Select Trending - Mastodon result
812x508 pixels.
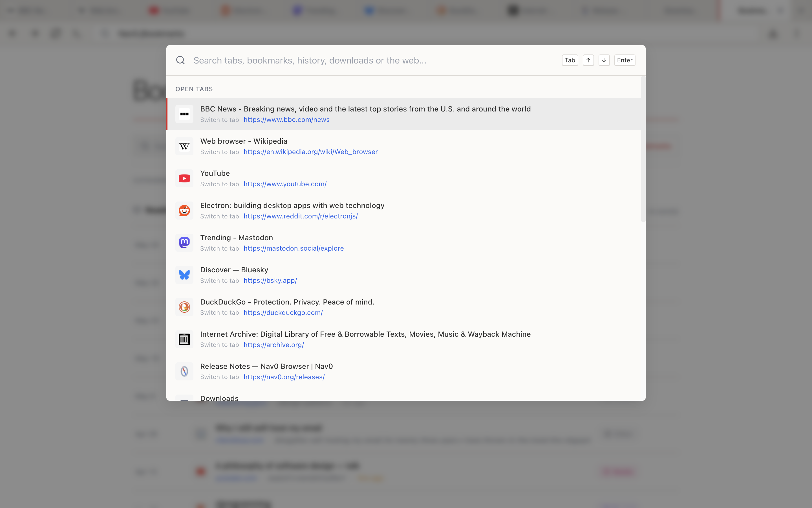pyautogui.click(x=404, y=243)
